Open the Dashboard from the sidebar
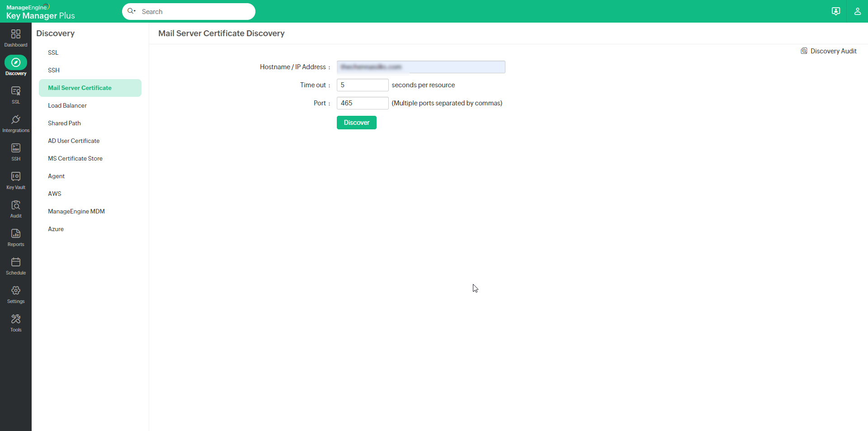This screenshot has width=868, height=431. point(16,38)
